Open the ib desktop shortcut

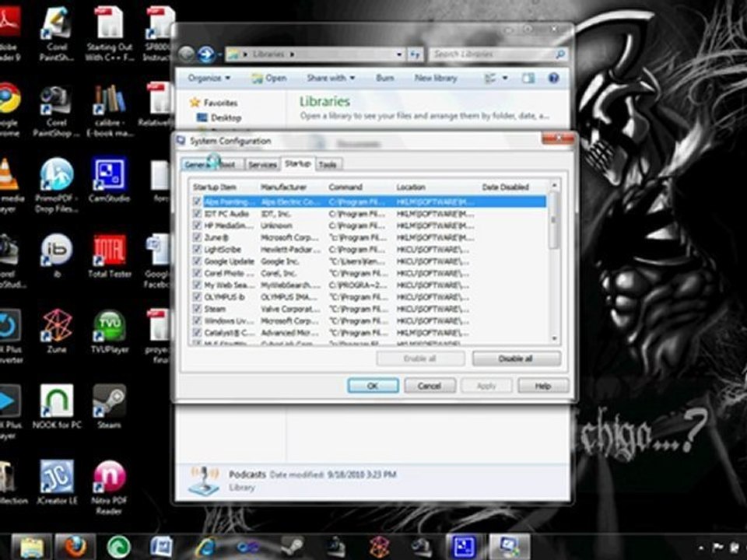57,255
